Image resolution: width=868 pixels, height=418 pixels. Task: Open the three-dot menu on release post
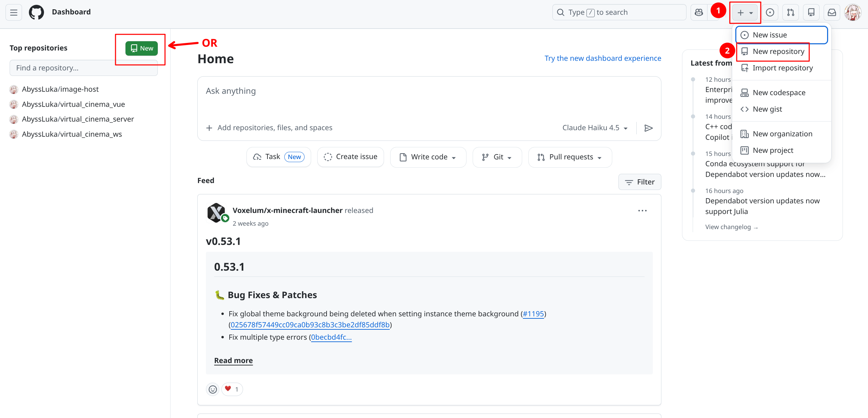(642, 211)
